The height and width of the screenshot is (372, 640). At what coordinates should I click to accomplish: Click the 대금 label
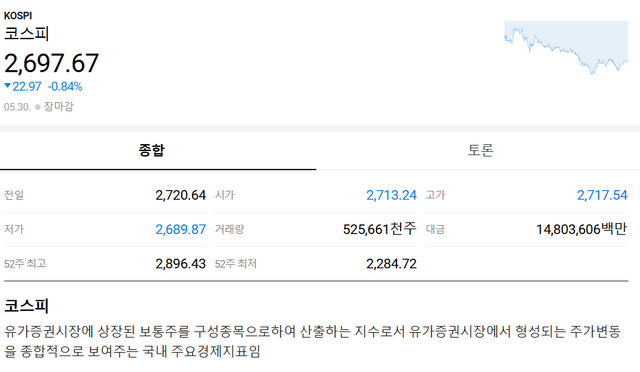click(435, 229)
